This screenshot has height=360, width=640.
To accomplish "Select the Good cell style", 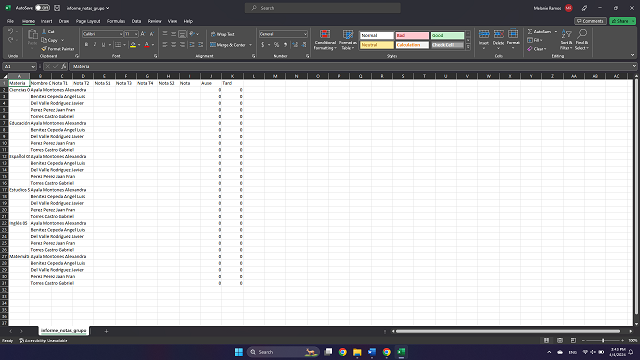I will tap(447, 36).
